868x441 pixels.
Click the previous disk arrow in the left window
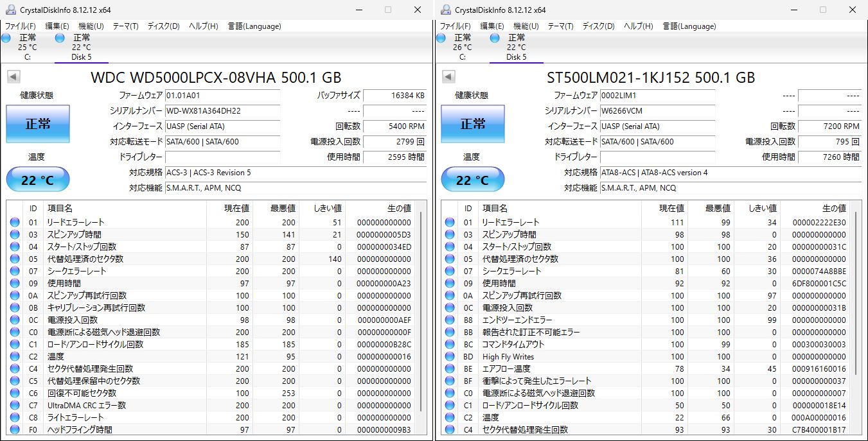pyautogui.click(x=12, y=76)
